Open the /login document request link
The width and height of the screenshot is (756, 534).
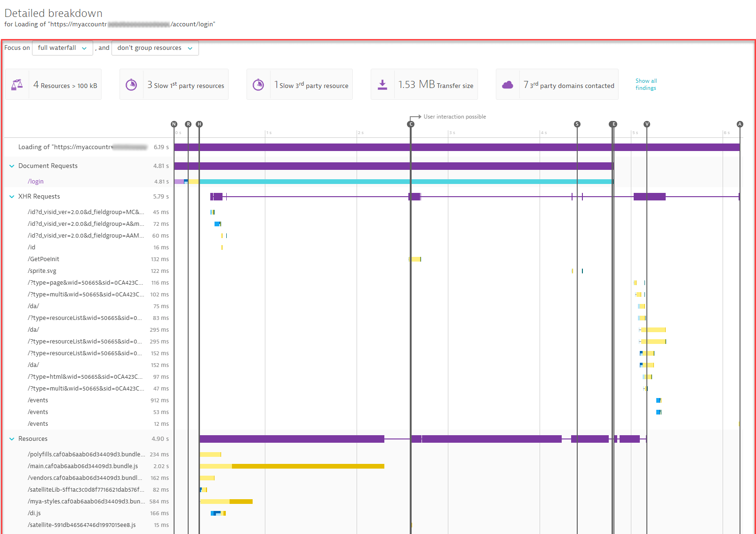[36, 182]
